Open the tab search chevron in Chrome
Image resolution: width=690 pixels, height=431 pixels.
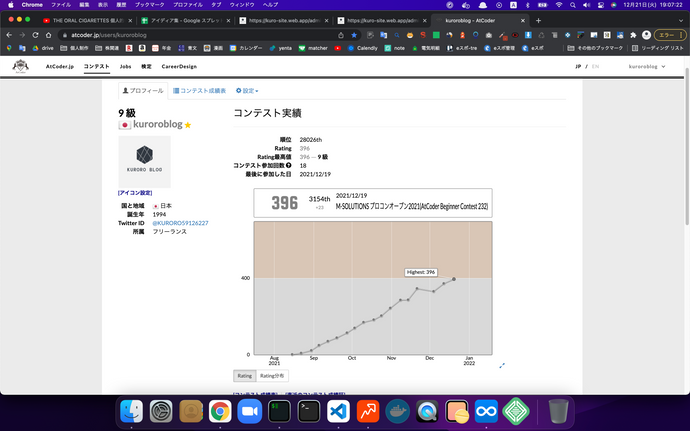coord(681,21)
